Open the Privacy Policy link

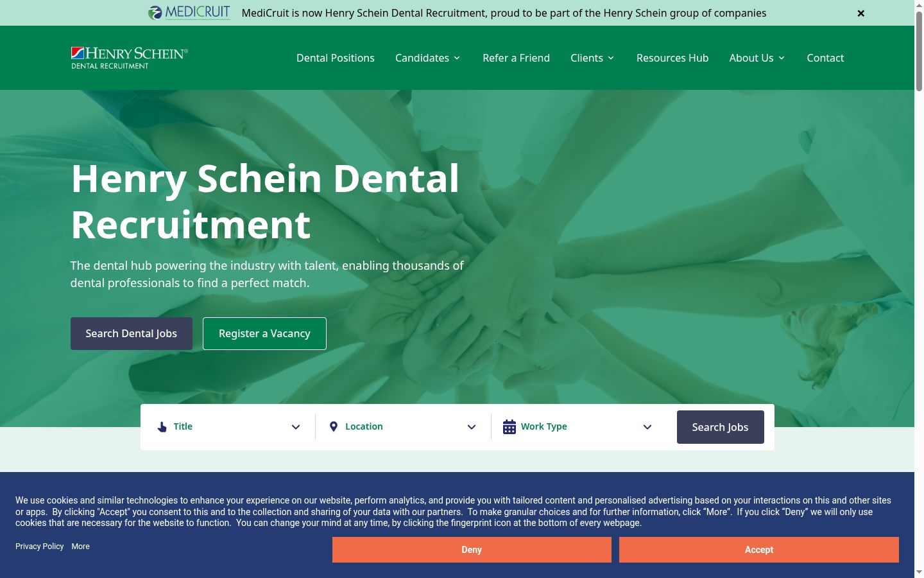click(x=40, y=547)
